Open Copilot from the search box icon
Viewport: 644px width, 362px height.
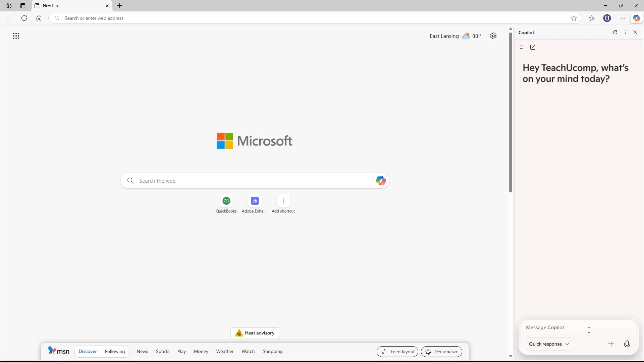point(381,181)
